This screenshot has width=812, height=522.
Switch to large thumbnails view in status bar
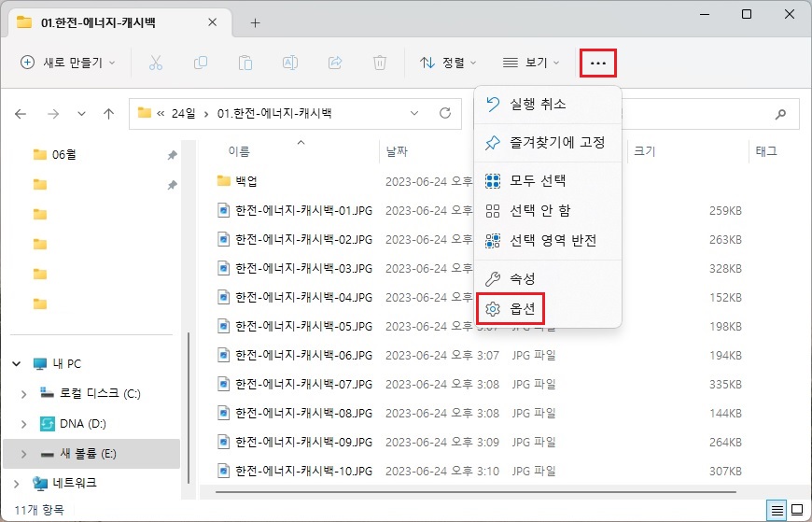(797, 511)
